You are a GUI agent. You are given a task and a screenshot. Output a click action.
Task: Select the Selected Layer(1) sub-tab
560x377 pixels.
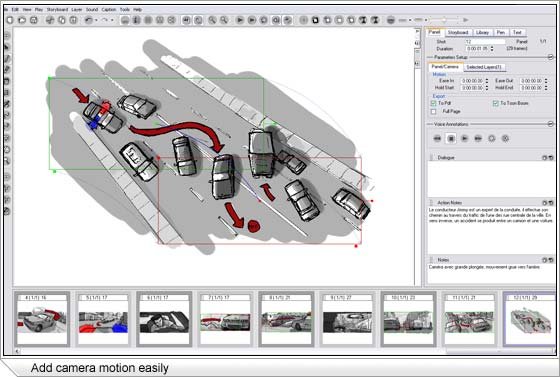tap(484, 67)
